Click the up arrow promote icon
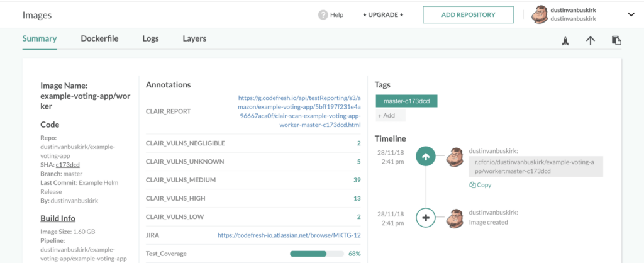The image size is (644, 263). pyautogui.click(x=590, y=41)
